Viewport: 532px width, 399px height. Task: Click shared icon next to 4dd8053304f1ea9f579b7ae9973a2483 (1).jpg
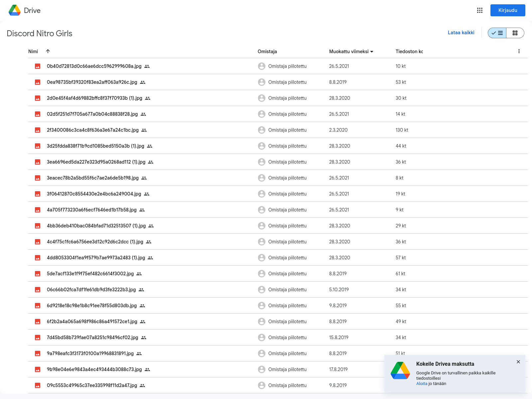click(x=150, y=258)
